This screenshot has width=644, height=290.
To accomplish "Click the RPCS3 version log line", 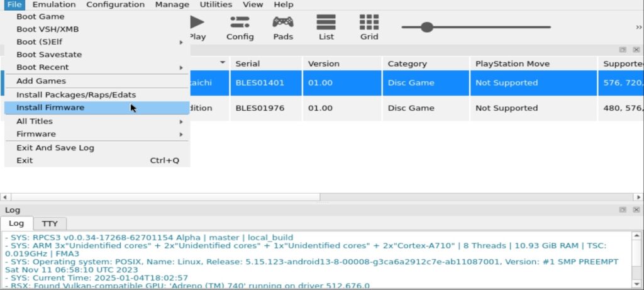I will 149,237.
